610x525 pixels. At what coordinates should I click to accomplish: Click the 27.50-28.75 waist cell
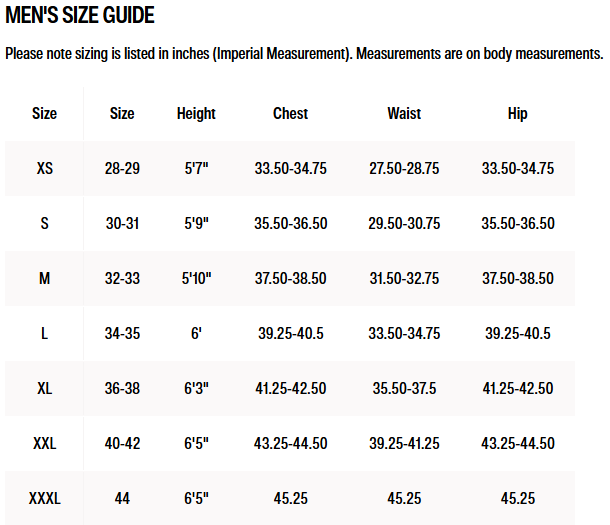404,168
